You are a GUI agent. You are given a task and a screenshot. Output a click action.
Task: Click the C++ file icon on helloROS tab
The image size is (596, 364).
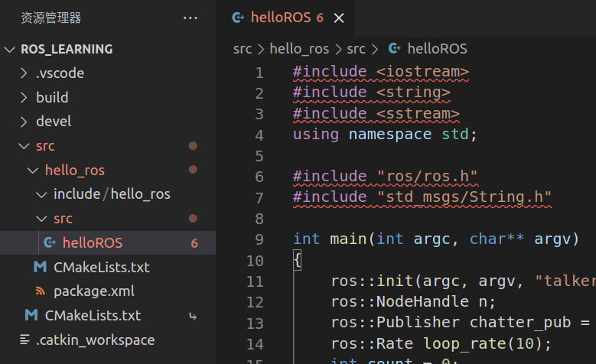[x=238, y=18]
